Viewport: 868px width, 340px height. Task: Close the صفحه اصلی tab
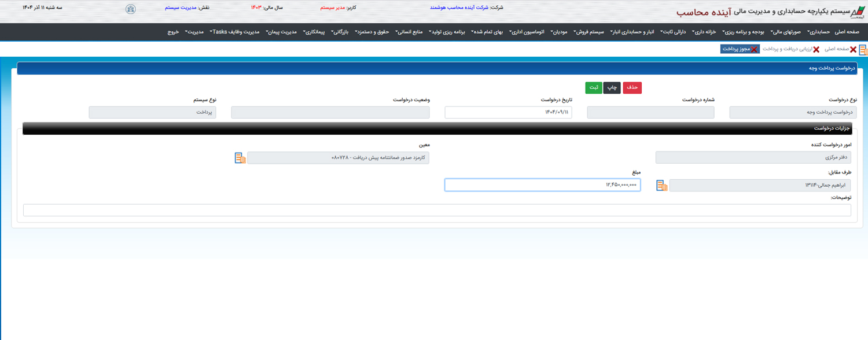tap(853, 49)
